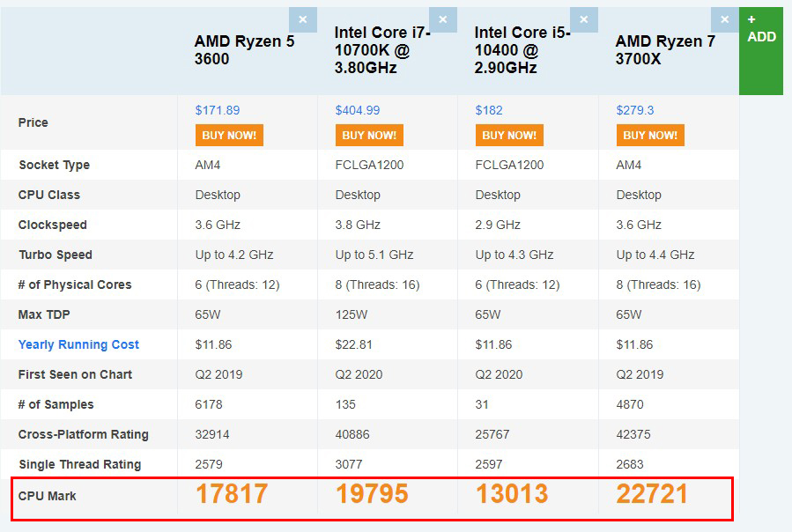Click the CPU Mark row label

click(48, 496)
